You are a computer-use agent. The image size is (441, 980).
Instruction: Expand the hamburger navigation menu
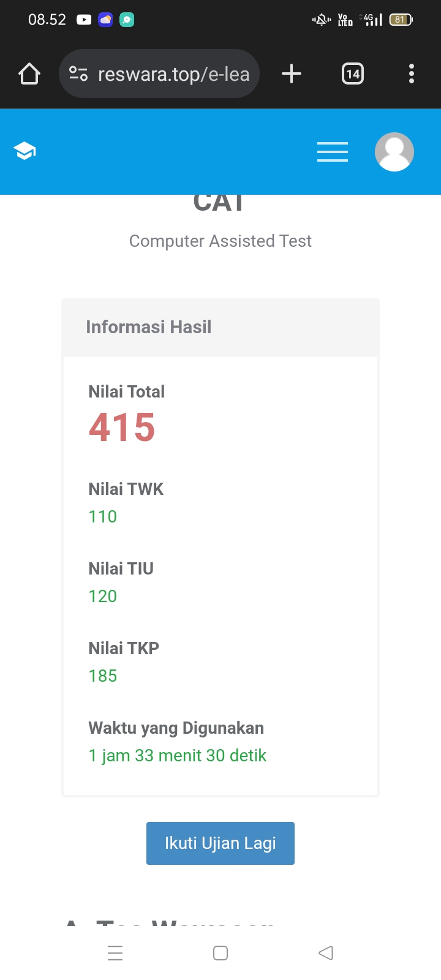click(333, 151)
